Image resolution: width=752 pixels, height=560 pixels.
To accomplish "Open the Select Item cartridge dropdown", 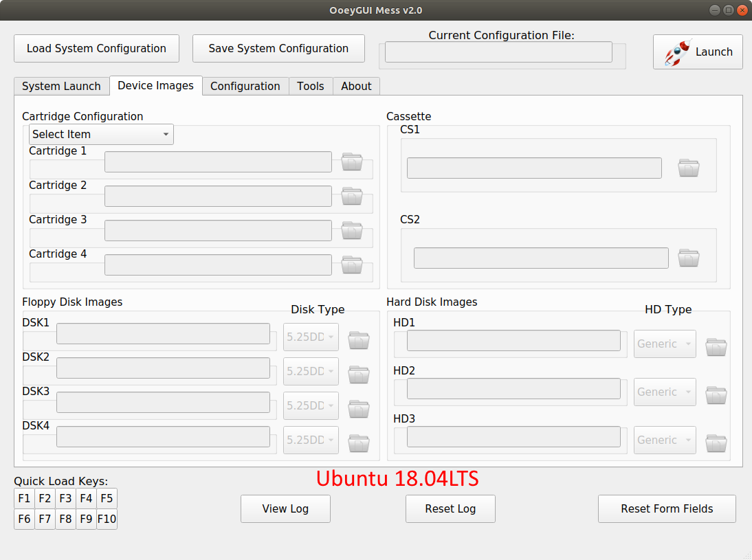I will click(x=101, y=135).
